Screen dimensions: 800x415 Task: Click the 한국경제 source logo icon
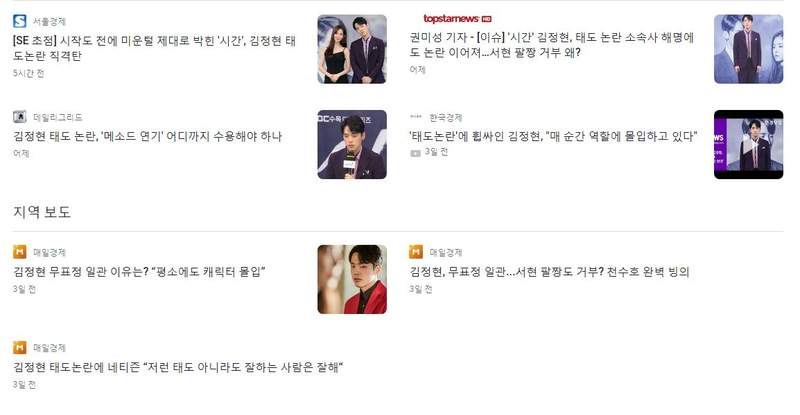click(416, 117)
